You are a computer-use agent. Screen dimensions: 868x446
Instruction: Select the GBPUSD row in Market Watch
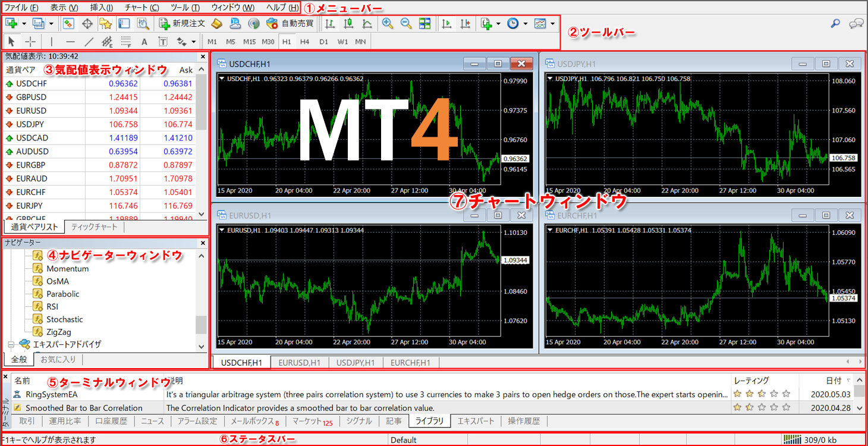click(x=100, y=97)
